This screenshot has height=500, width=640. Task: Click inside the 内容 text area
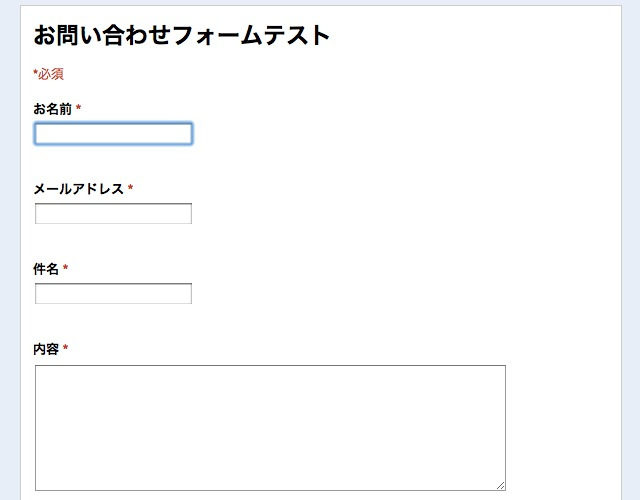[270, 427]
